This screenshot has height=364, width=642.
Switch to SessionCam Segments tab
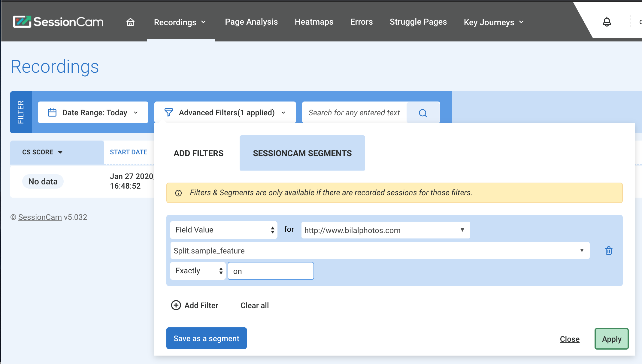pyautogui.click(x=302, y=153)
